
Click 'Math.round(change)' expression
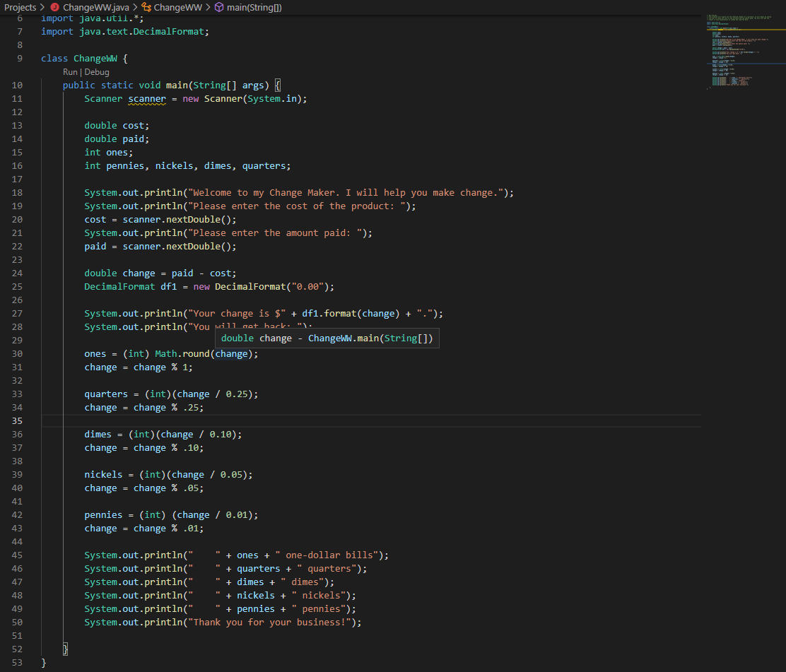[x=204, y=354]
